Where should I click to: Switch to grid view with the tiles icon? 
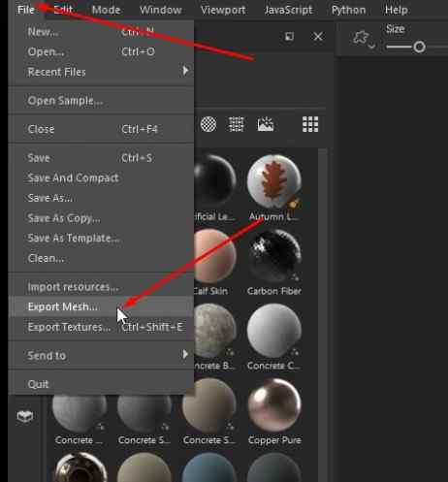click(310, 124)
